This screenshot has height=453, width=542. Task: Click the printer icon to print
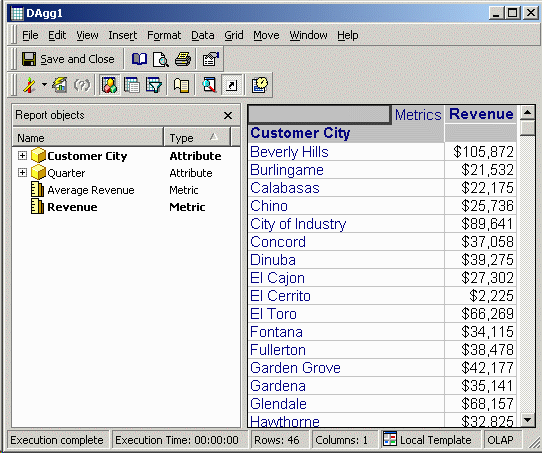(183, 59)
